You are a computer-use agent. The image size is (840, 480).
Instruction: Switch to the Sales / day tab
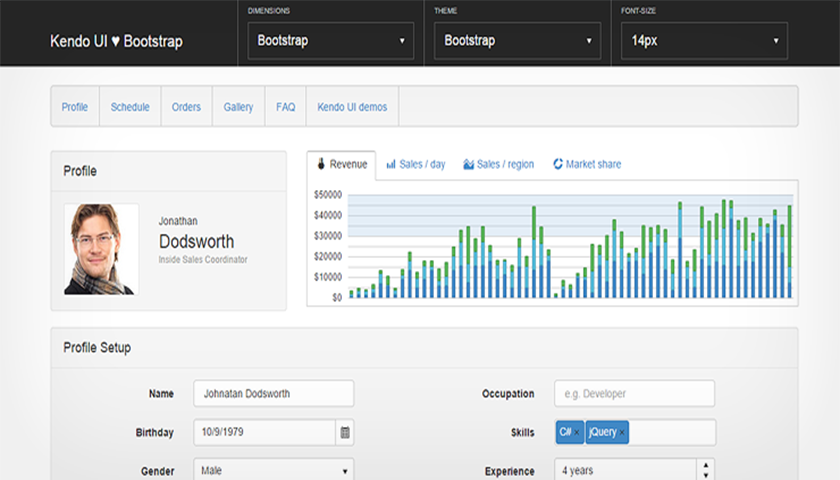[x=416, y=164]
